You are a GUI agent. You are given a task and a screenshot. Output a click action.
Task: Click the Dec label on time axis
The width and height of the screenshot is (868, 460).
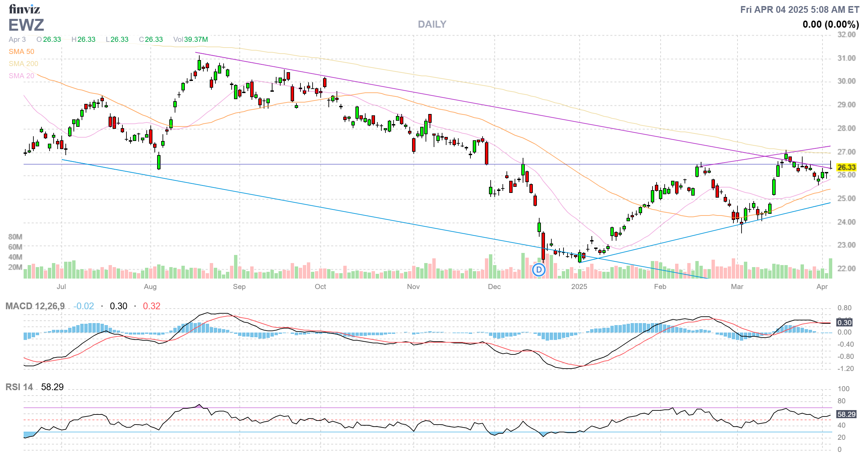(x=494, y=287)
